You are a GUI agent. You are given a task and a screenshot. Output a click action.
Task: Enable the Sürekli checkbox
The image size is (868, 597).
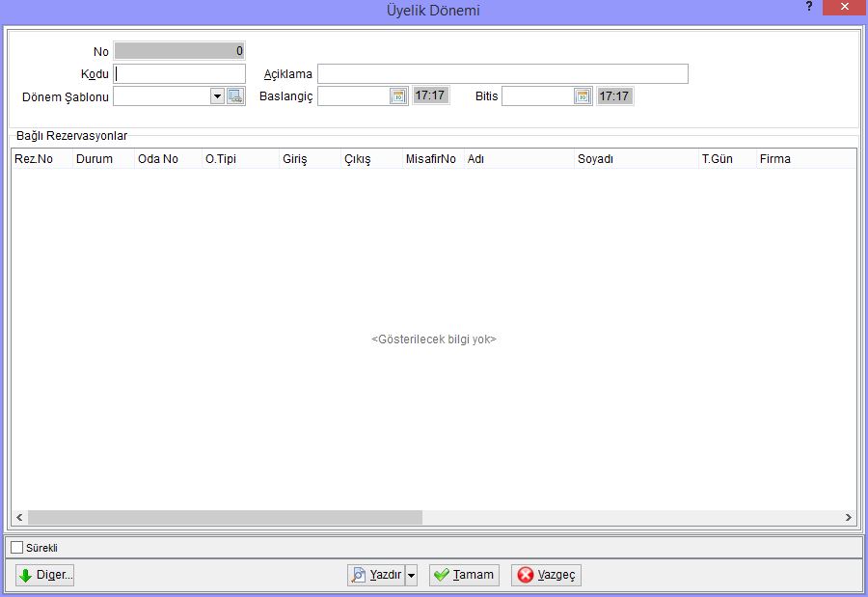pyautogui.click(x=17, y=548)
